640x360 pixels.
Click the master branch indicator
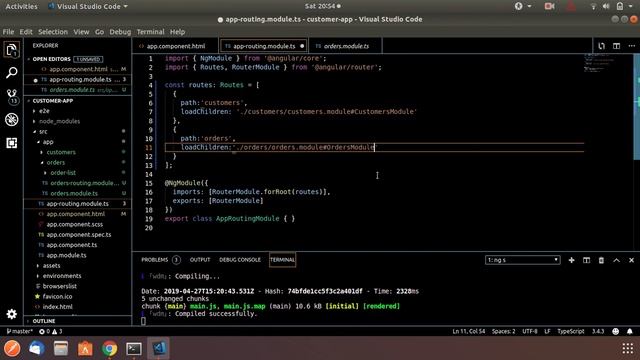[x=19, y=331]
